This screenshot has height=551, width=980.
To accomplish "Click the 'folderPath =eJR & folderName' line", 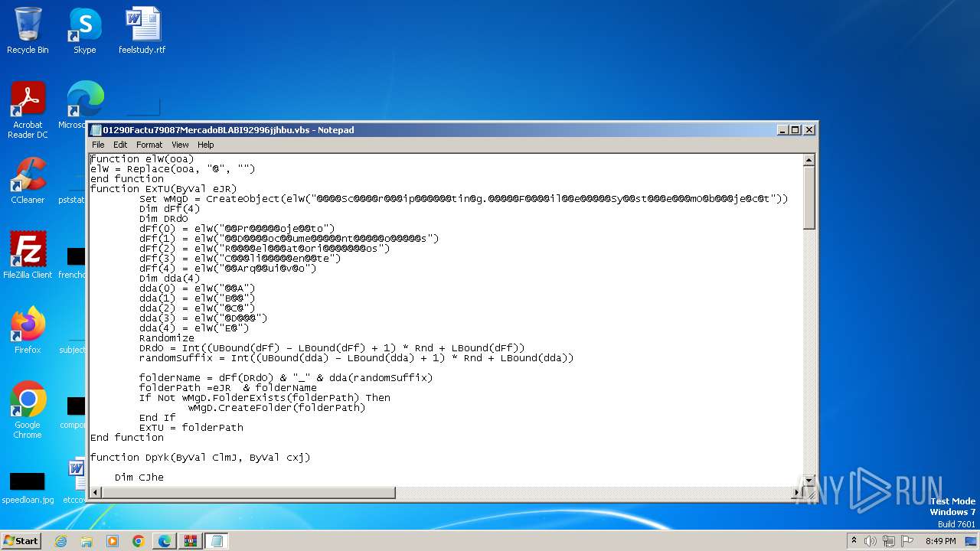I will pyautogui.click(x=227, y=388).
